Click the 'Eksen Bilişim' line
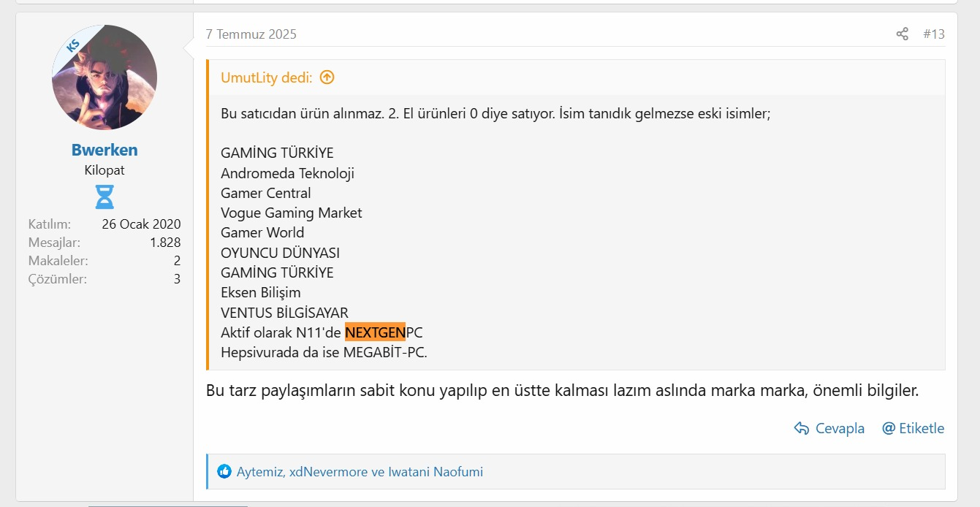 click(x=261, y=292)
